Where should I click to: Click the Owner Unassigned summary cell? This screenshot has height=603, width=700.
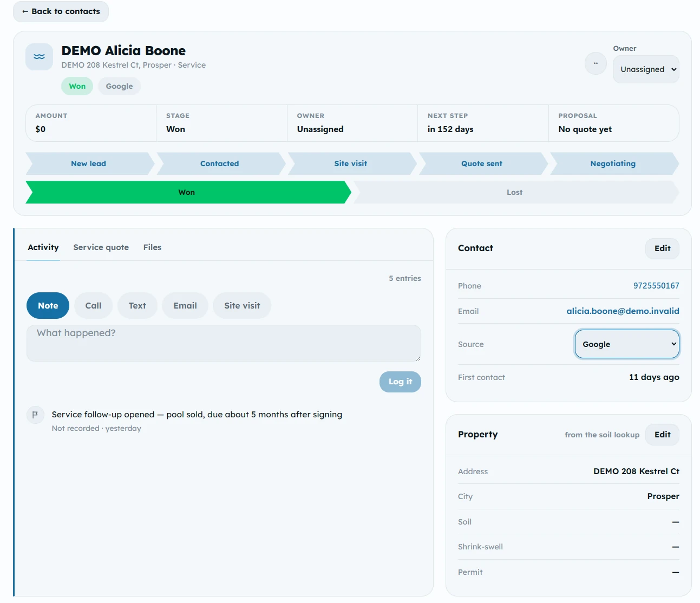tap(352, 123)
